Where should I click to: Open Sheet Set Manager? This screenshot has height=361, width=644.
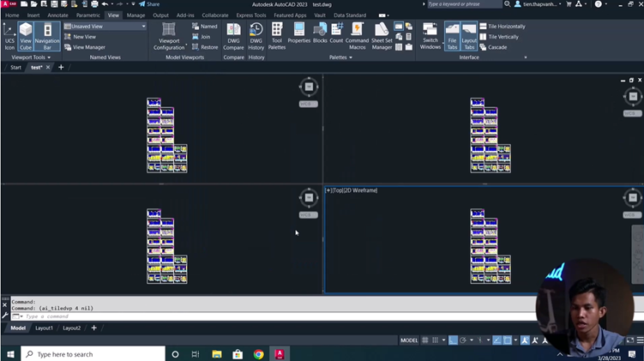[x=382, y=36]
